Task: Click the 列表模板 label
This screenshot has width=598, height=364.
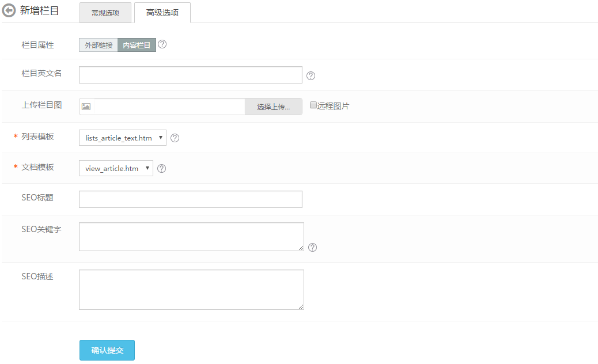Action: [x=37, y=136]
